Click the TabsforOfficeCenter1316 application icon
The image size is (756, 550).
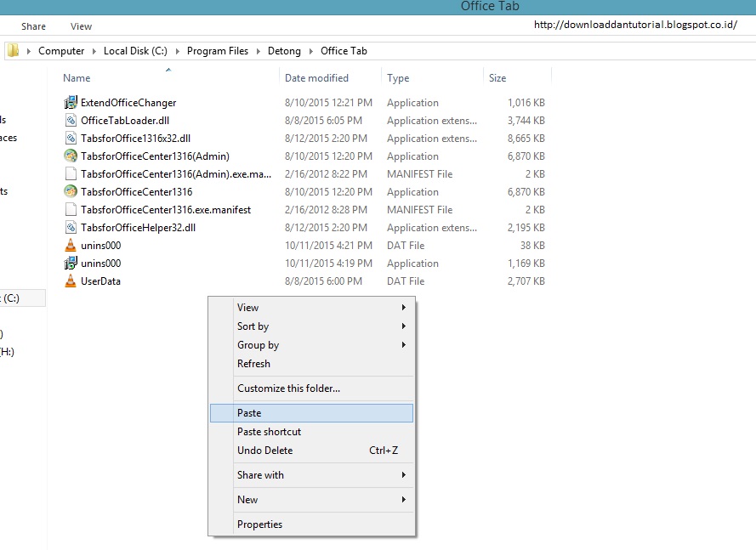click(x=71, y=191)
